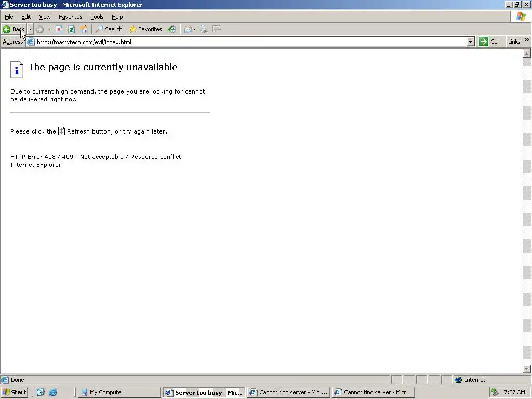Click the page icon in address bar
Screen dimensions: 532x399
(x=31, y=42)
